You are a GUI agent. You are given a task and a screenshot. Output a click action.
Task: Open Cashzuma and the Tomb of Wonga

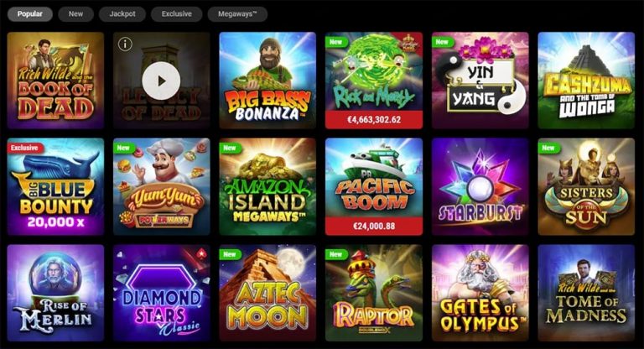[x=586, y=81]
